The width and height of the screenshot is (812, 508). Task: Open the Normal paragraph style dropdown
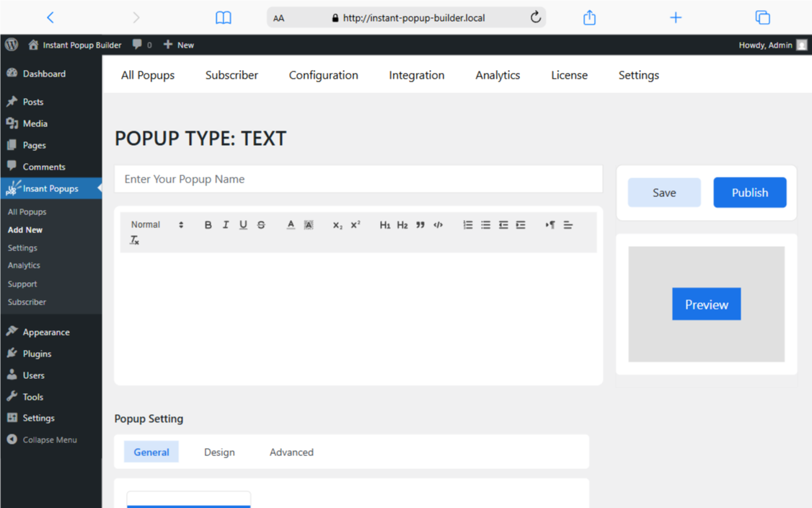[157, 225]
